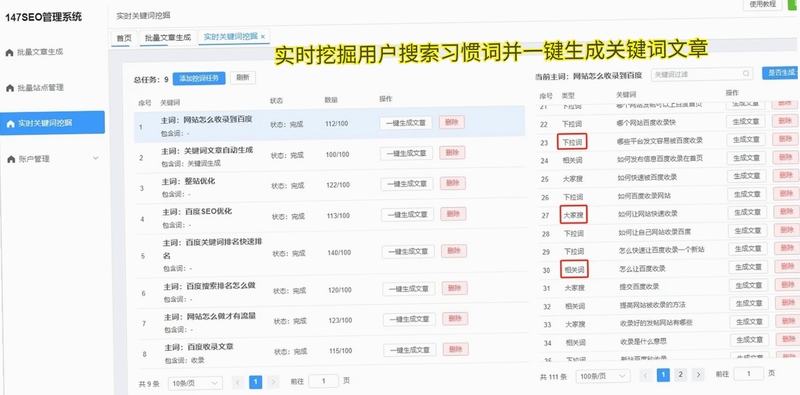Go to next page in left pagination
Image resolution: width=800 pixels, height=395 pixels.
pos(273,382)
